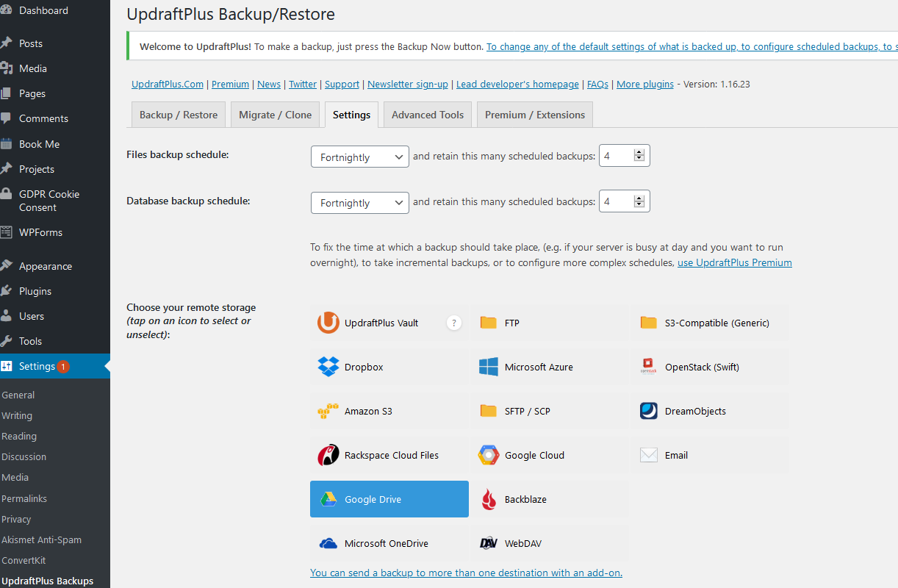
Task: Open the Migrate / Clone tab
Action: [276, 115]
